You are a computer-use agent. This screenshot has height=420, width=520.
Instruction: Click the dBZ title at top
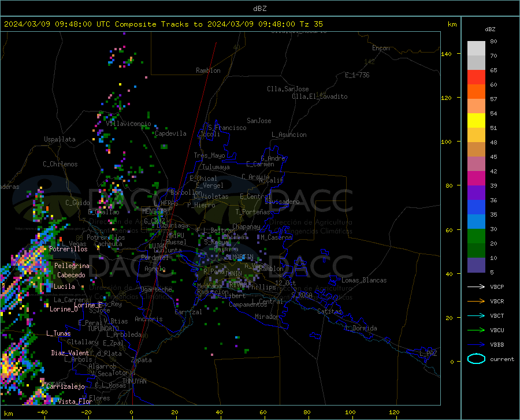point(259,9)
